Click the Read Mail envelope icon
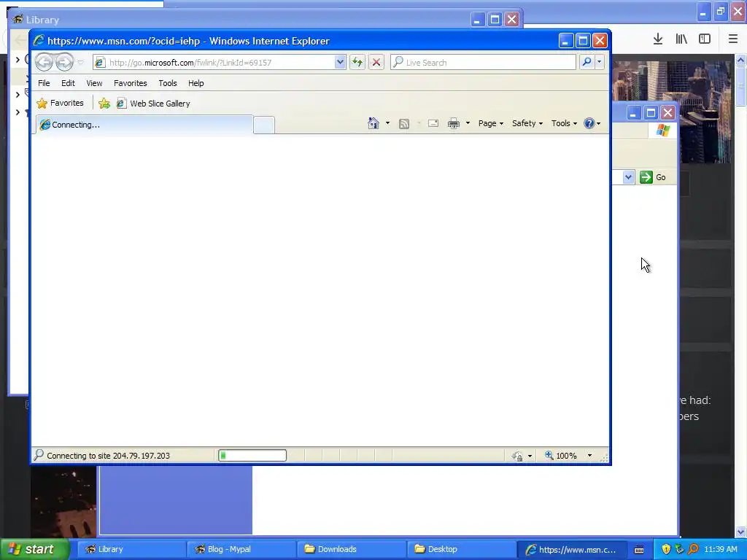747x560 pixels. pos(433,123)
